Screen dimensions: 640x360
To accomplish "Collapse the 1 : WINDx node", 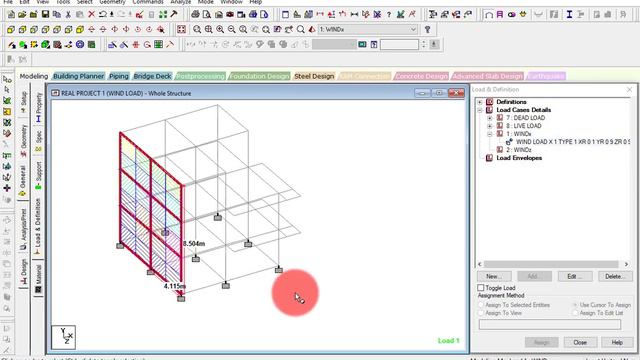I will [490, 134].
